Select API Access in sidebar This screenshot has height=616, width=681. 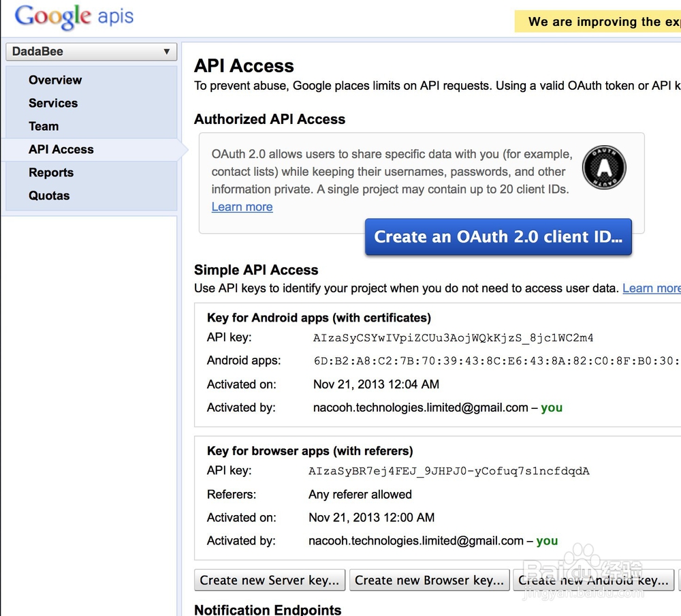pos(61,149)
